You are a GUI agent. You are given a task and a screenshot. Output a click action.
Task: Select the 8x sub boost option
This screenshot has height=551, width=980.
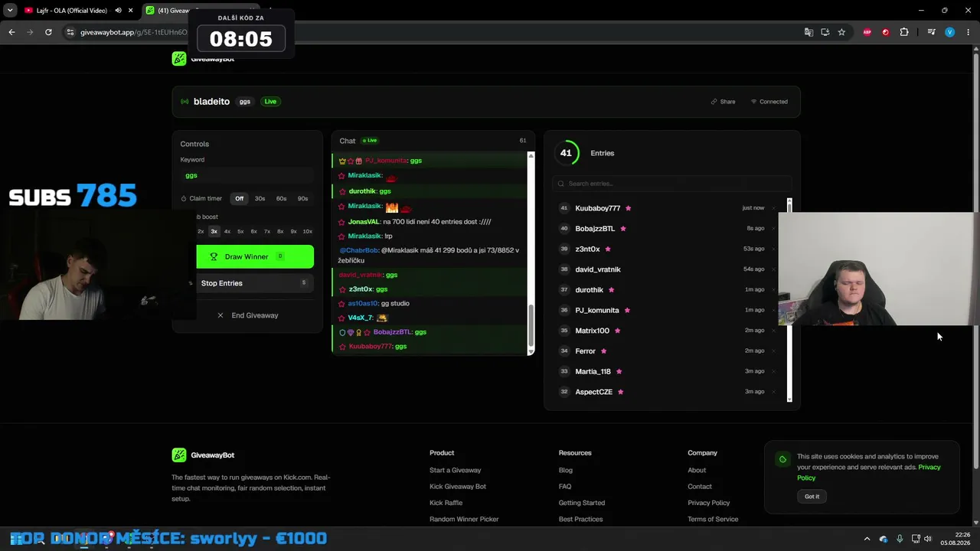pyautogui.click(x=280, y=231)
